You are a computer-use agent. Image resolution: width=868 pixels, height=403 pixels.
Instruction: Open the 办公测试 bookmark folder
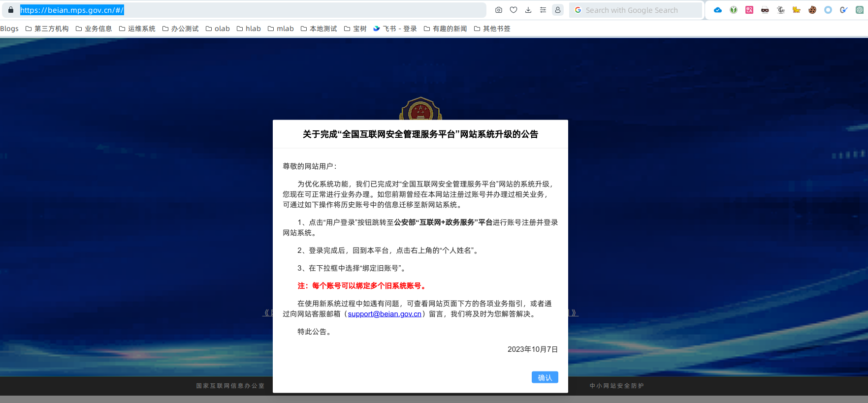click(181, 29)
